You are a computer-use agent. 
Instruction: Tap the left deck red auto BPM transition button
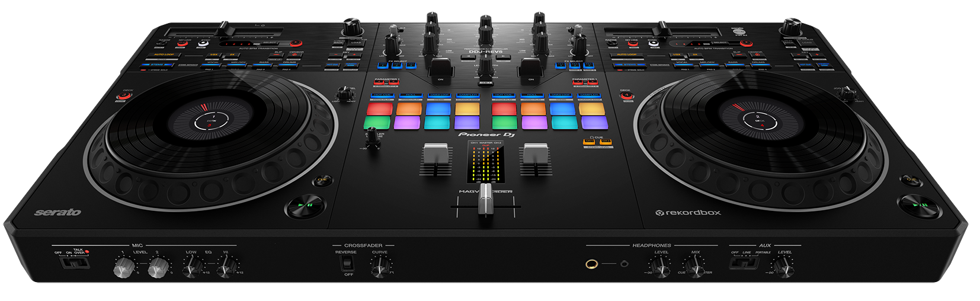(x=296, y=43)
